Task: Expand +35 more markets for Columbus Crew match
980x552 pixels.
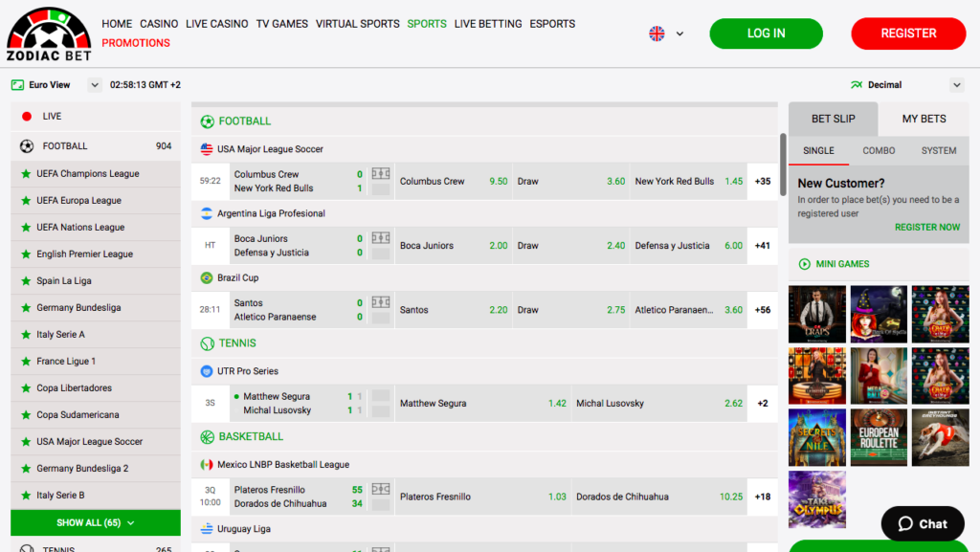Action: click(763, 181)
